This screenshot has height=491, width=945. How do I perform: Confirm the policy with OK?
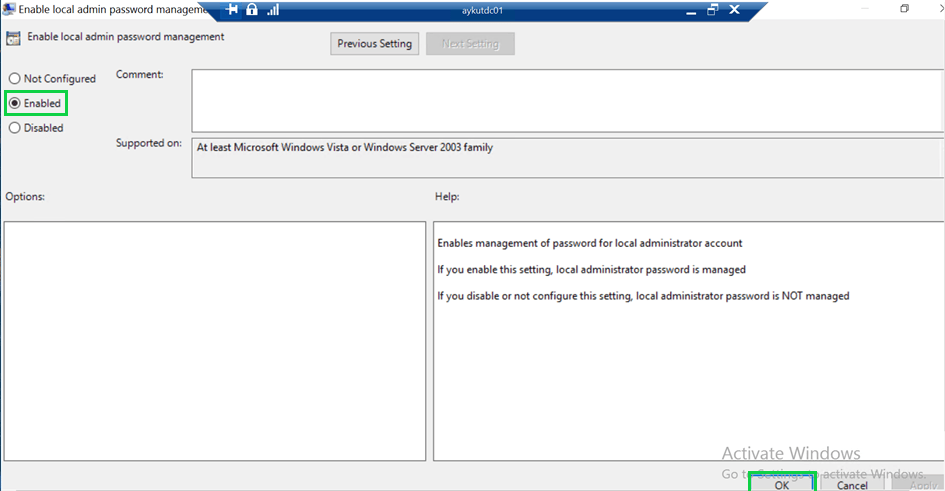coord(782,484)
